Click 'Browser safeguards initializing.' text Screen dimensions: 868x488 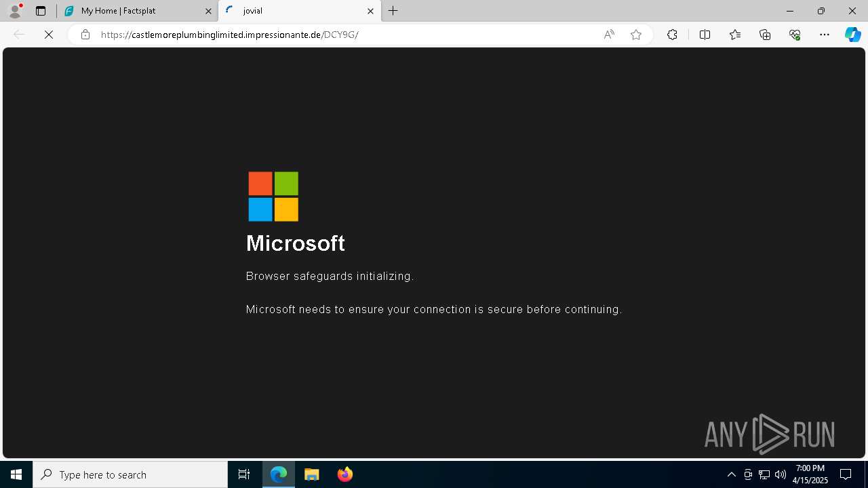(330, 277)
